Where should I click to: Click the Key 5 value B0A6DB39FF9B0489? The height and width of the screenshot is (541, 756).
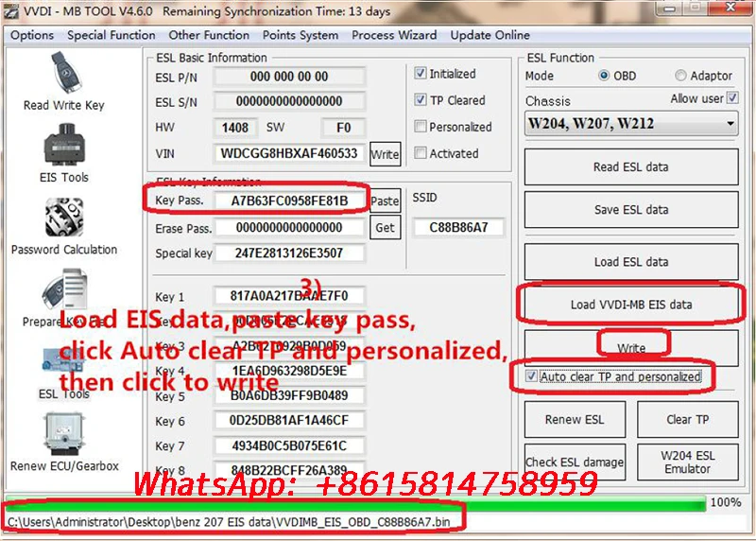tap(289, 395)
